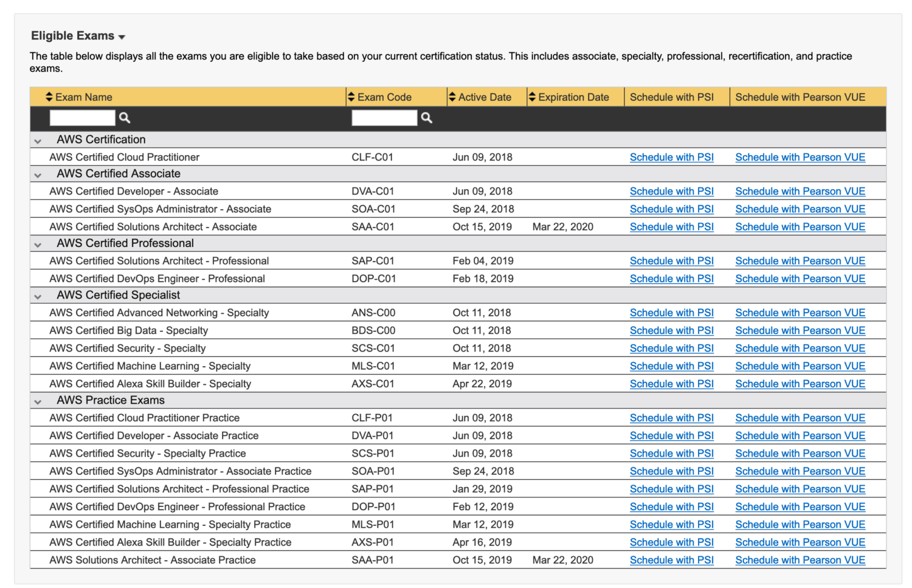Click the 'Mar 22, 2020' expiration of SAA-C01
The image size is (912, 588).
coord(563,227)
